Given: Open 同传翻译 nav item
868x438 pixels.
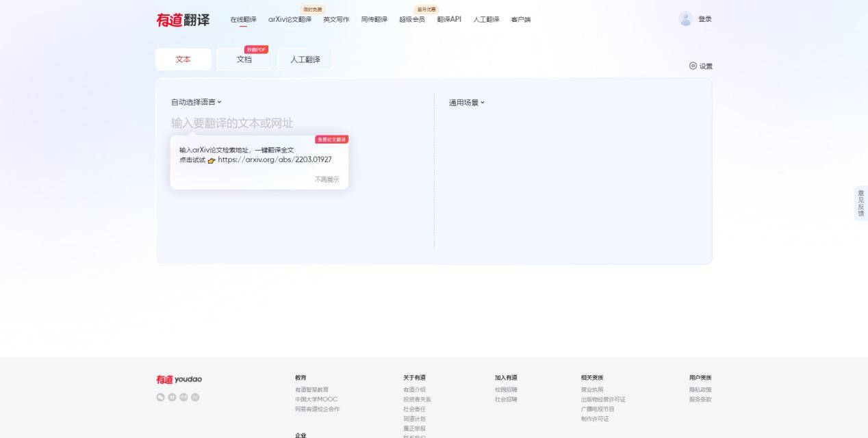Looking at the screenshot, I should click(374, 19).
